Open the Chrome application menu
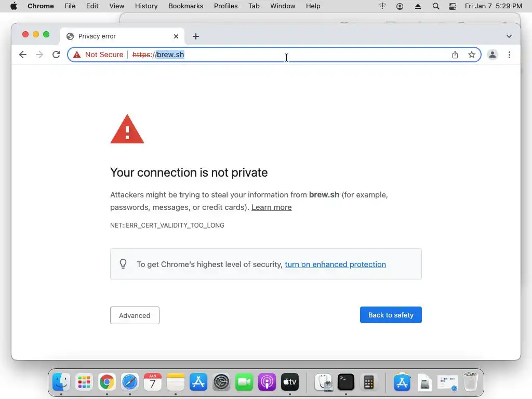532x399 pixels. click(x=41, y=6)
